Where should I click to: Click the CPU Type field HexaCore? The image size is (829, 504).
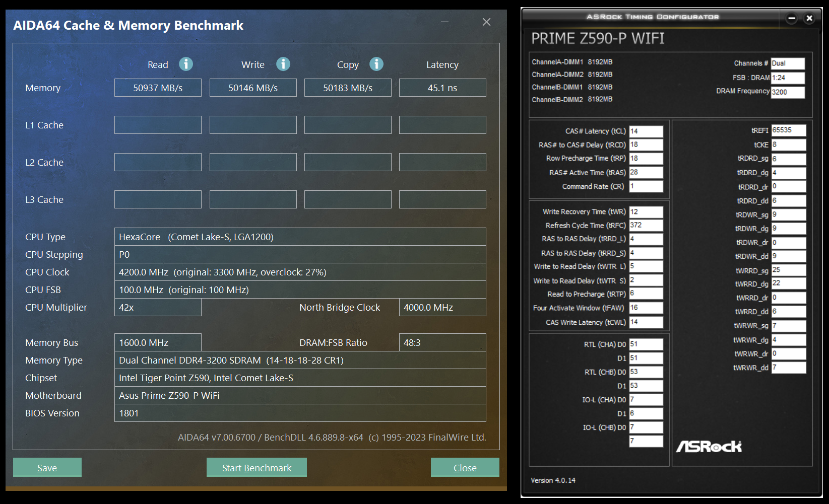(x=300, y=237)
